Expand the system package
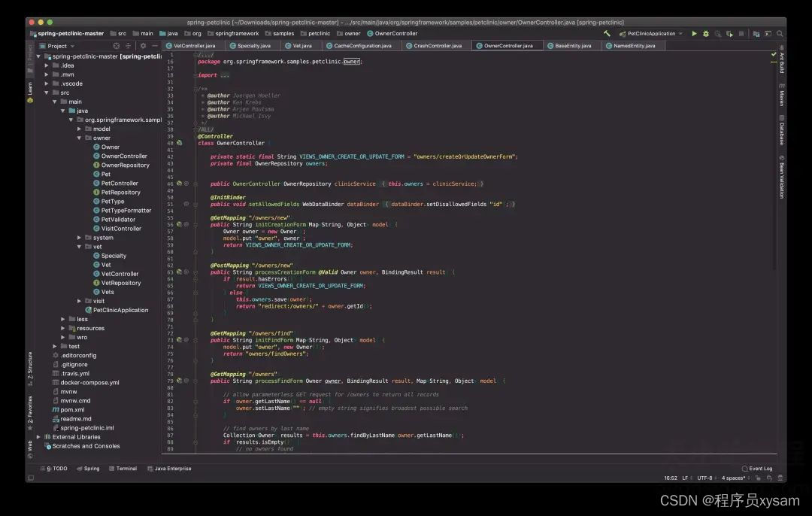The image size is (812, 516). tap(79, 237)
